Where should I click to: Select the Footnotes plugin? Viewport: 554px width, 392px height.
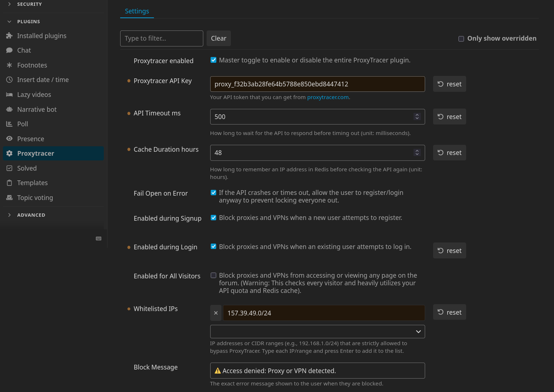coord(32,65)
